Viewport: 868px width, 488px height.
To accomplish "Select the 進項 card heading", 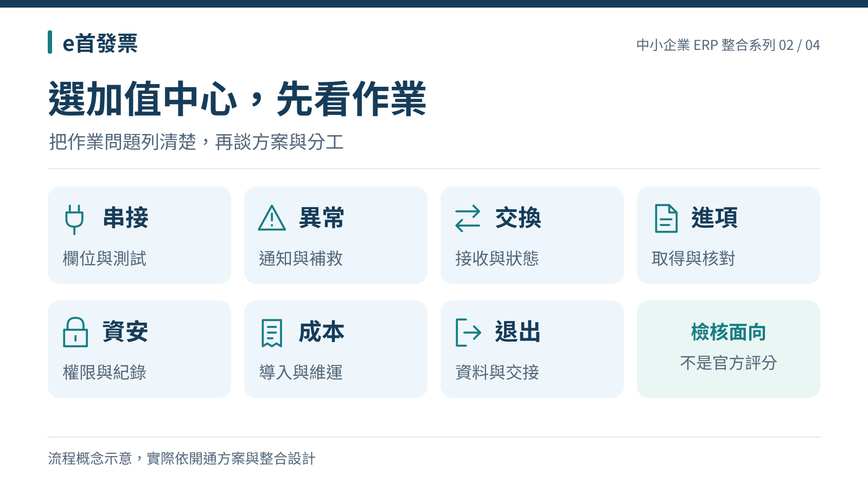I will 714,218.
